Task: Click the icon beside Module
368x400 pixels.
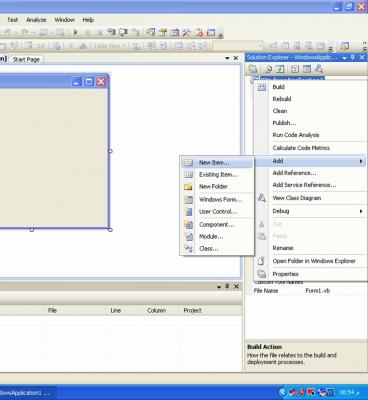Action: [188, 236]
